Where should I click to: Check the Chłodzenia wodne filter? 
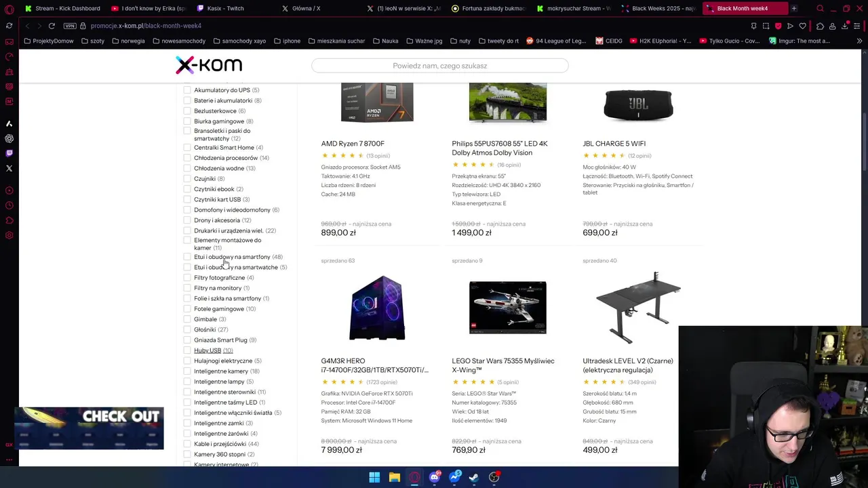pos(187,168)
